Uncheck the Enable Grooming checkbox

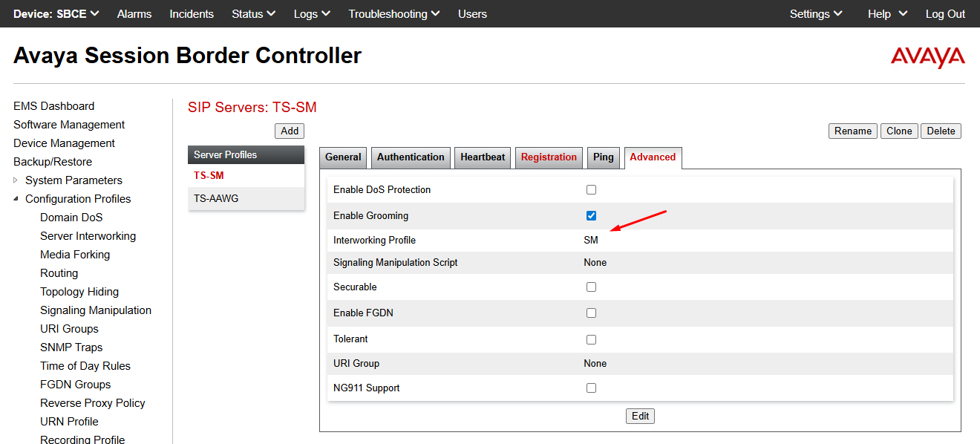click(x=591, y=216)
